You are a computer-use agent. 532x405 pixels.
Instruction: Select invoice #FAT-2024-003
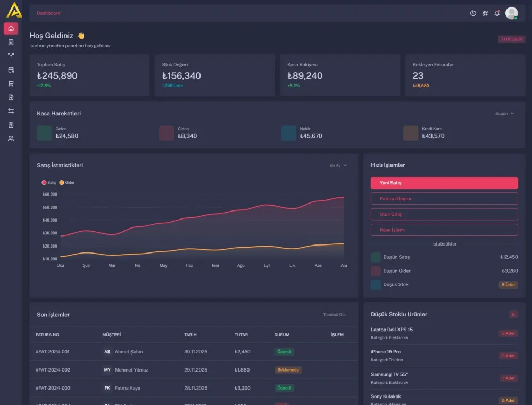pos(53,388)
